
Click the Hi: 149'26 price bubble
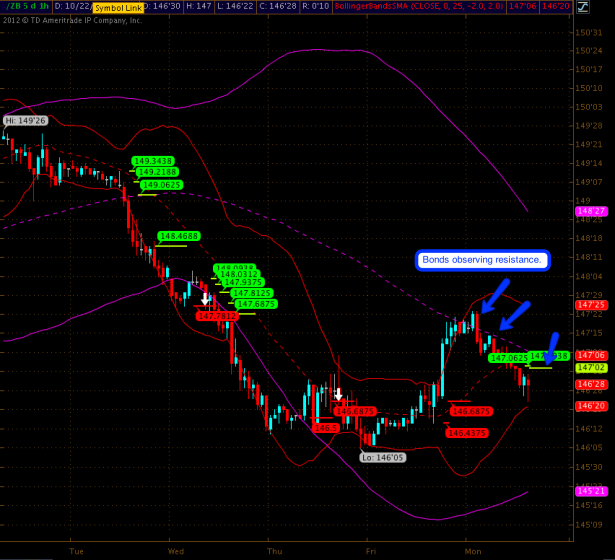tap(23, 121)
